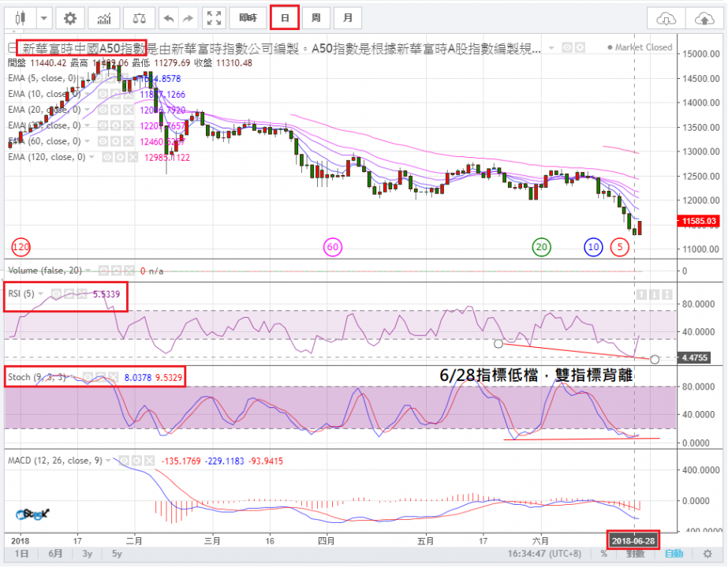Image resolution: width=728 pixels, height=568 pixels.
Task: Open EMA (60) settings gear
Action: pyautogui.click(x=116, y=142)
